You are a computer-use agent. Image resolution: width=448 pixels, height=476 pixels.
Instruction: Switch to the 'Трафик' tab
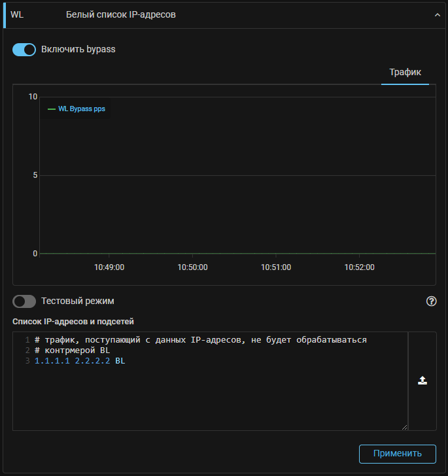[405, 72]
